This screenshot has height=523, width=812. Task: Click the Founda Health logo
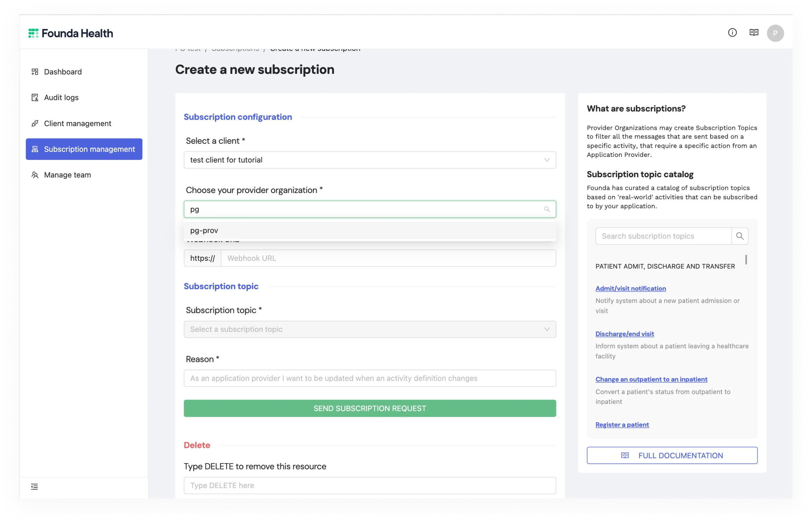point(71,33)
